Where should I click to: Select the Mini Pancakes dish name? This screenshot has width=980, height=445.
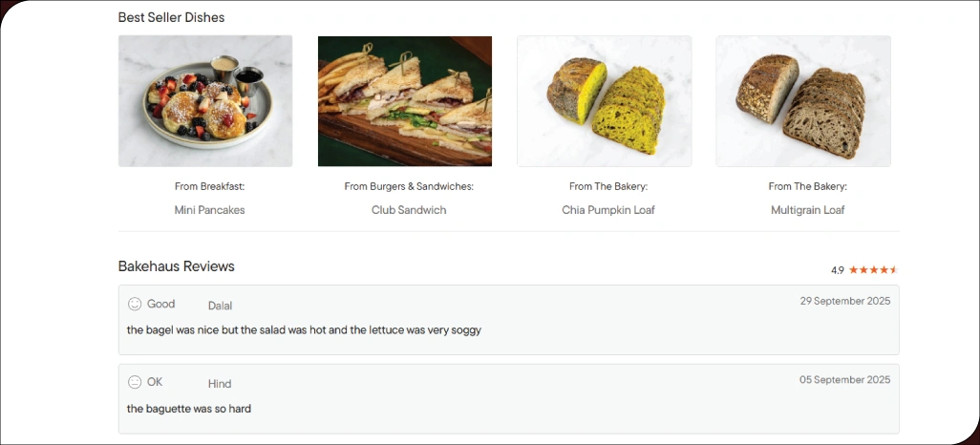coord(209,210)
